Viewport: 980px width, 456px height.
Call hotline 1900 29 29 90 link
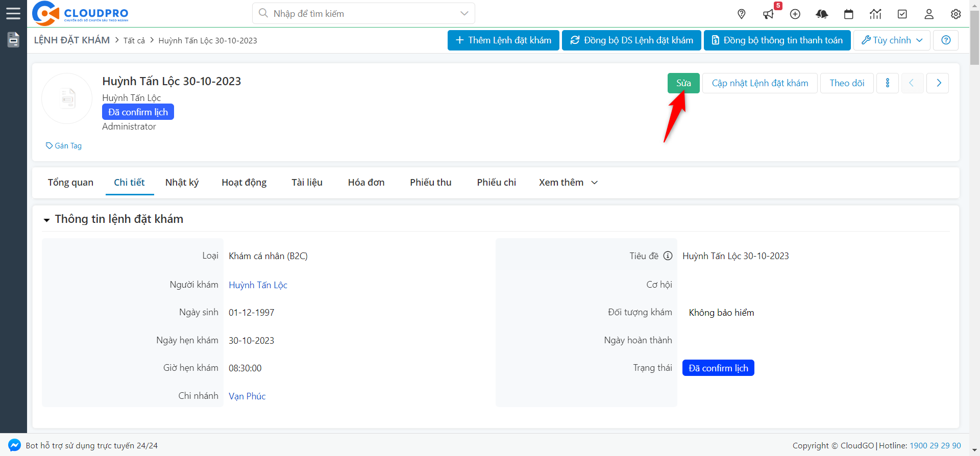935,446
